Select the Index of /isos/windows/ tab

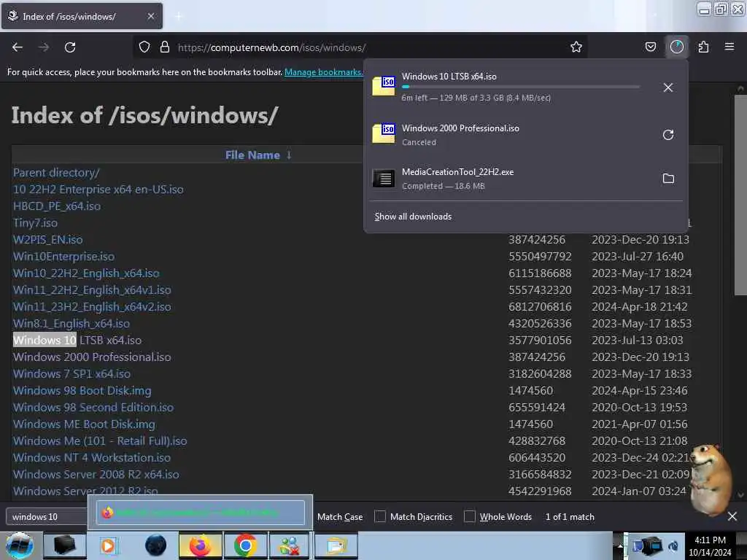[x=82, y=16]
